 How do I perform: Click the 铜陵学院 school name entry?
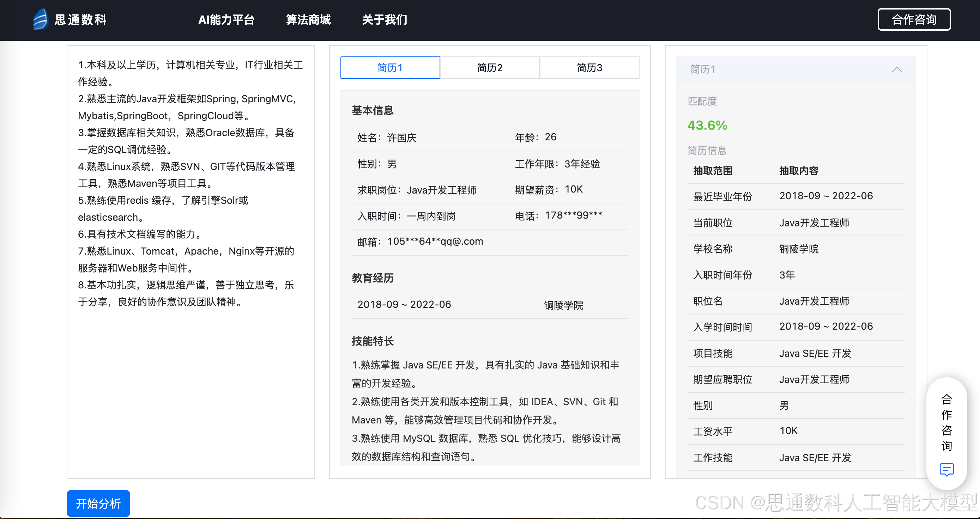799,249
